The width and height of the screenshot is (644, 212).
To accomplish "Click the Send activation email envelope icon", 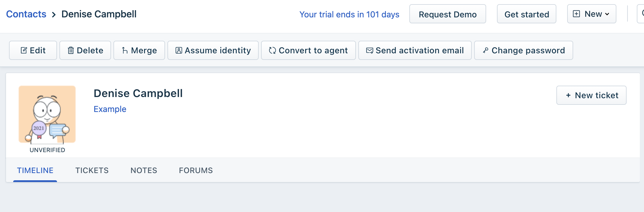I will 370,50.
